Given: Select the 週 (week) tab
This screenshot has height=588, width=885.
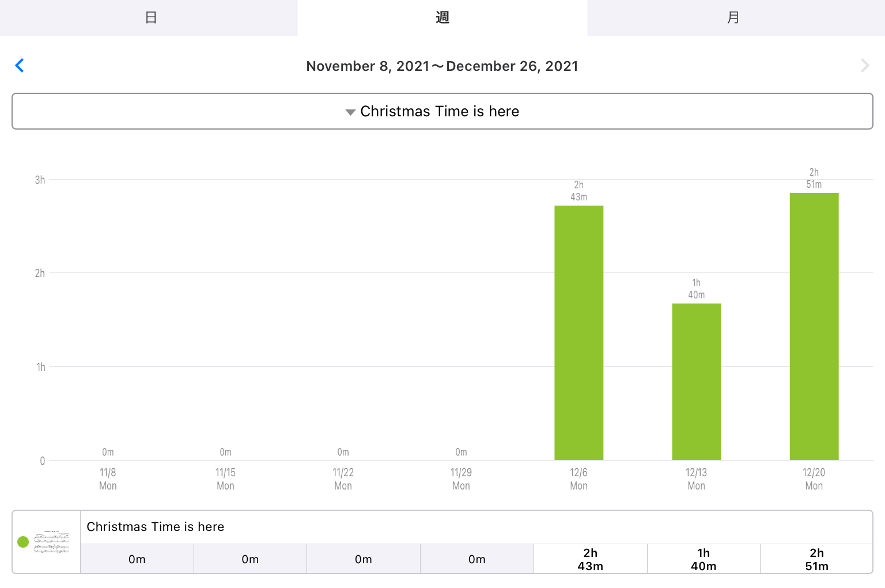Looking at the screenshot, I should pyautogui.click(x=442, y=18).
